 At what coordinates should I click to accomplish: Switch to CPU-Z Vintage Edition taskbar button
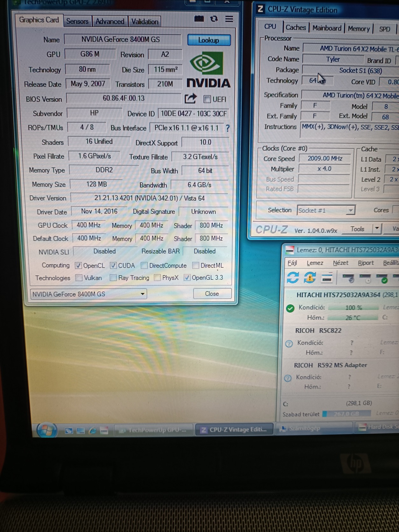pyautogui.click(x=234, y=430)
